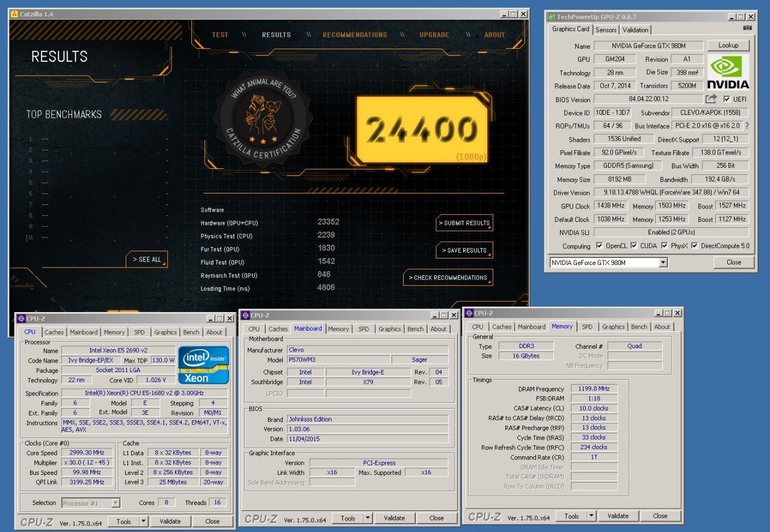Open UPGRADE section in Catzilla
The height and width of the screenshot is (532, 770).
pos(434,35)
